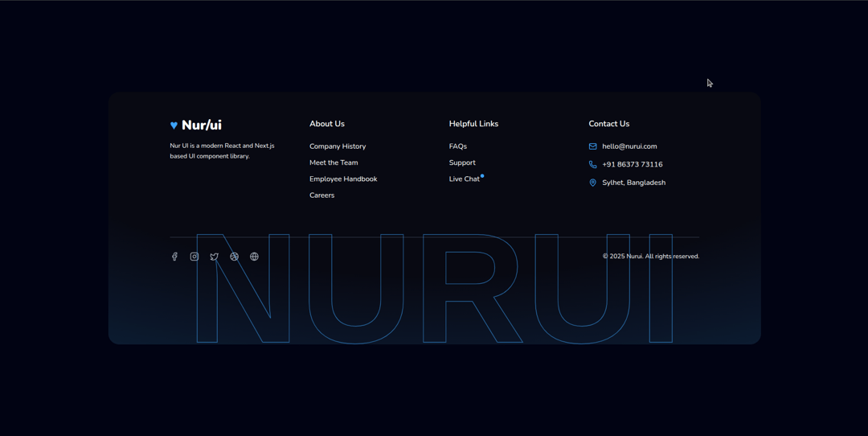Click the Twitter bird icon
This screenshot has height=436, width=868.
coord(215,257)
